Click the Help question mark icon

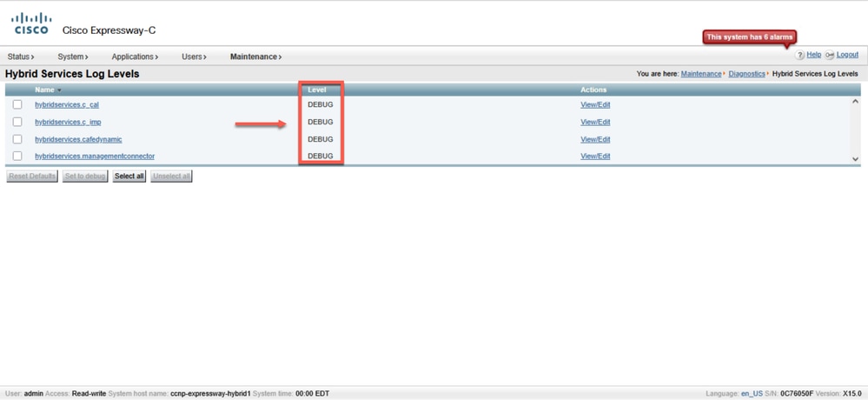(799, 55)
